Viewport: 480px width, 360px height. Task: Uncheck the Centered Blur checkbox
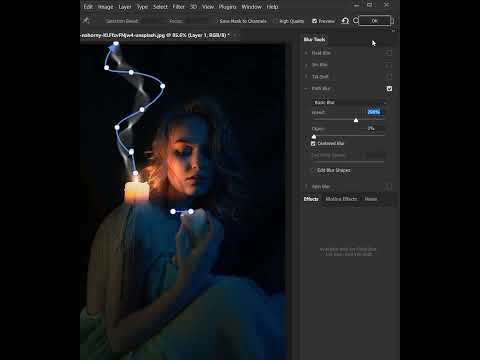coord(313,143)
